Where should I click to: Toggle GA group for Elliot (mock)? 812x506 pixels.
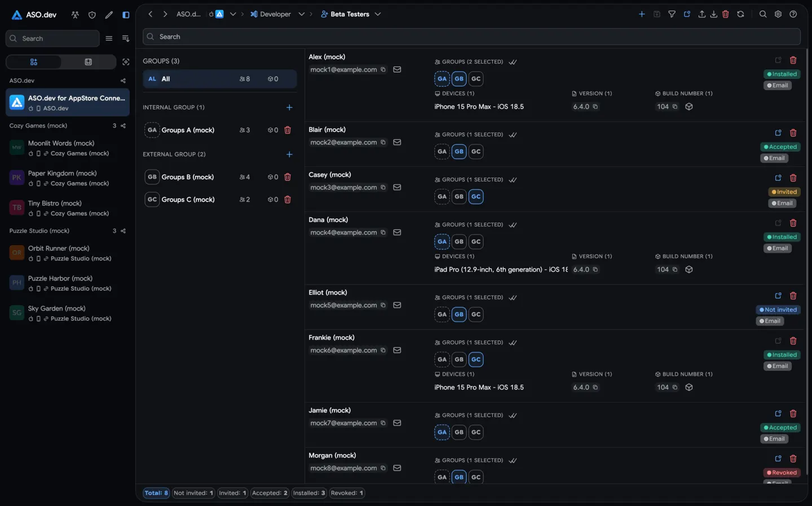(442, 314)
